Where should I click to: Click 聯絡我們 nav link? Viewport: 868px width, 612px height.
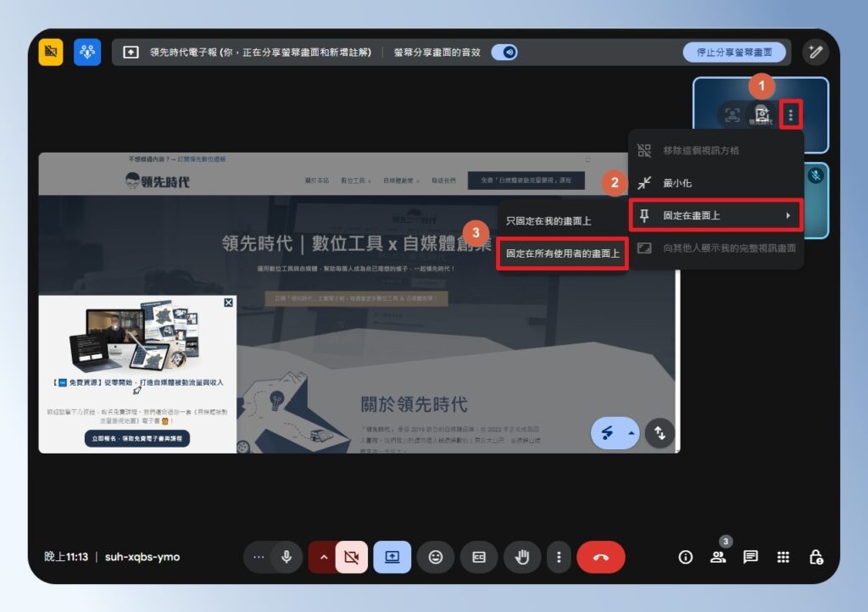[443, 181]
